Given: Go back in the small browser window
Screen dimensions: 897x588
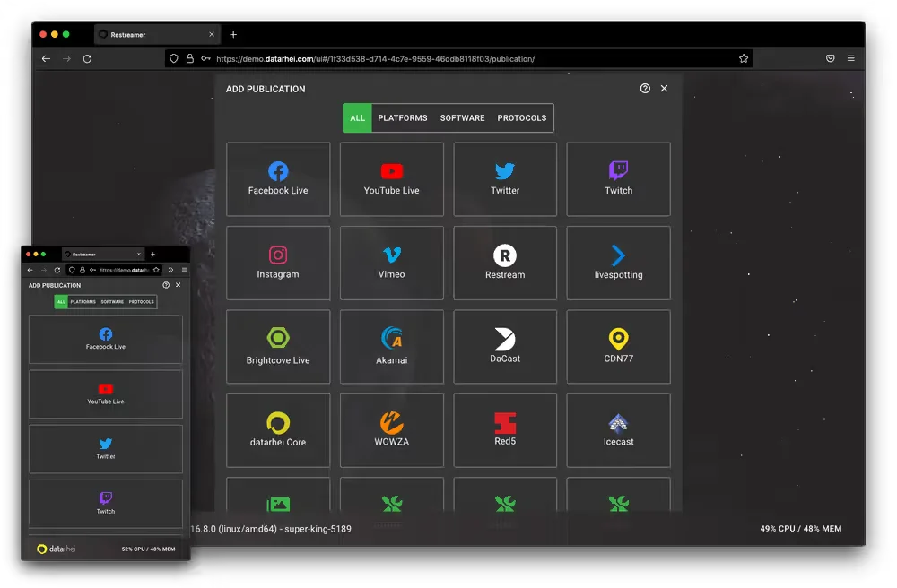Looking at the screenshot, I should [30, 270].
